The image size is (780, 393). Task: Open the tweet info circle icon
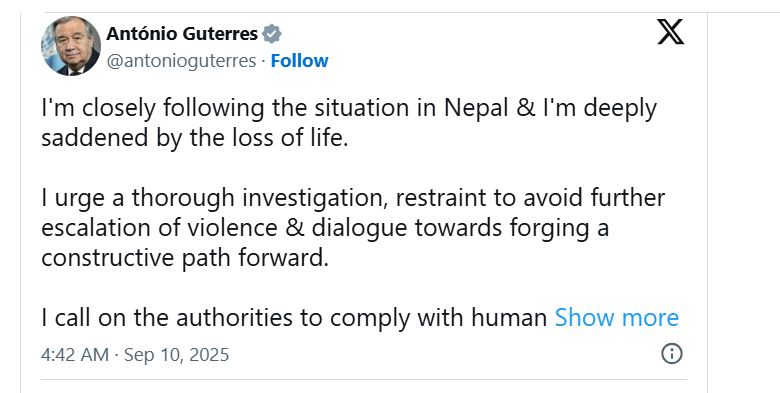click(x=672, y=354)
